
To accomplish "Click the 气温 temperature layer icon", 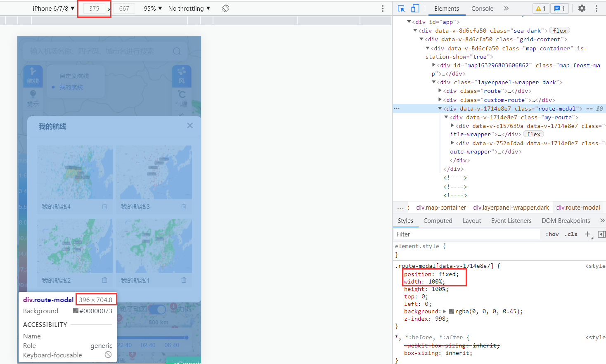I will click(182, 99).
